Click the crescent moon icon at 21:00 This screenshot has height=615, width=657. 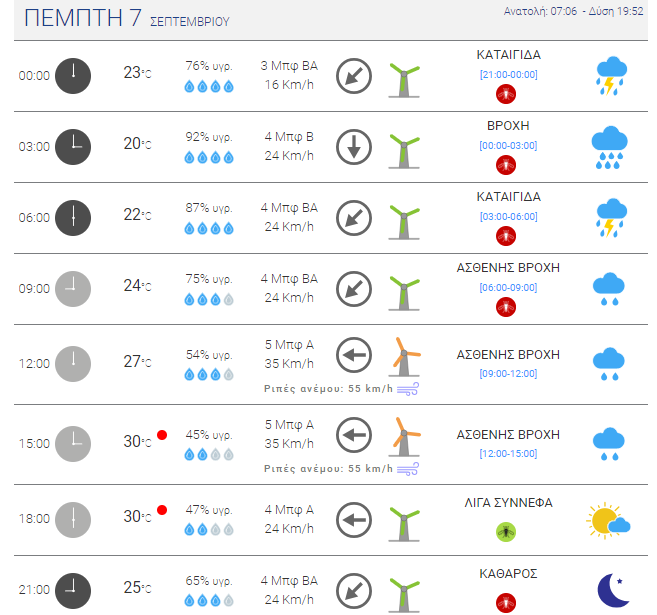coord(613,590)
